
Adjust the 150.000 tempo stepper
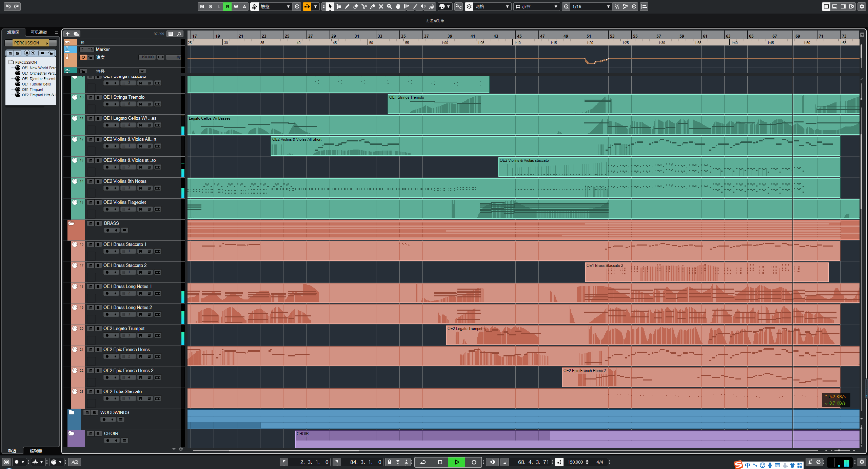point(587,462)
